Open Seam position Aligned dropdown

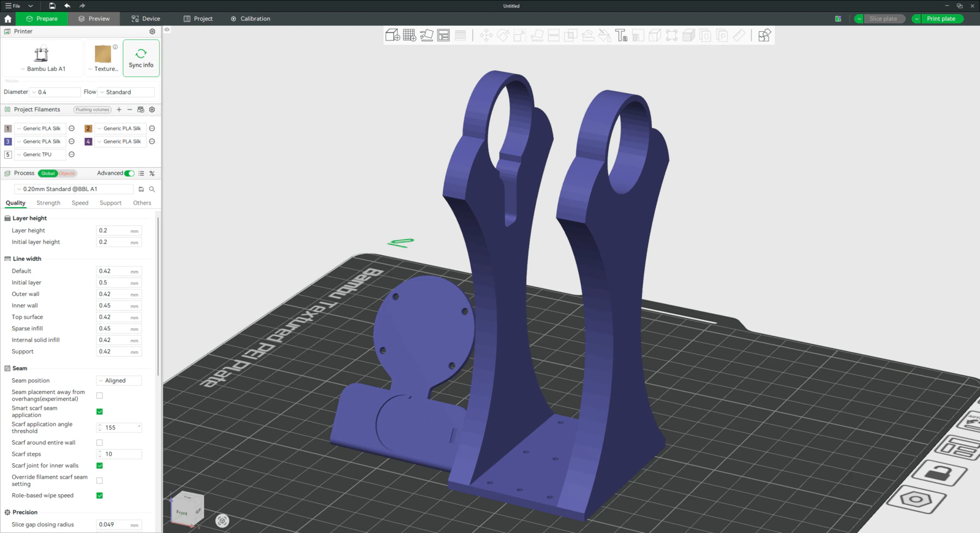[119, 380]
